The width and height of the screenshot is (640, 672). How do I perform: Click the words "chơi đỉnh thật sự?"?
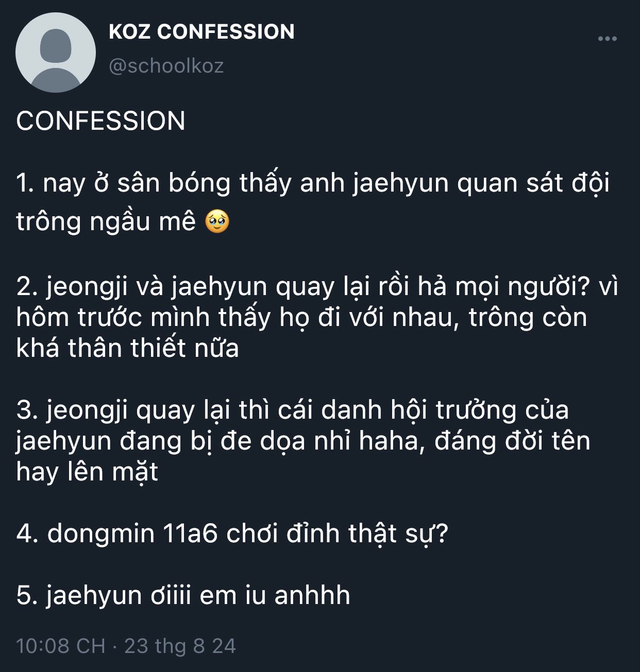coord(338,533)
